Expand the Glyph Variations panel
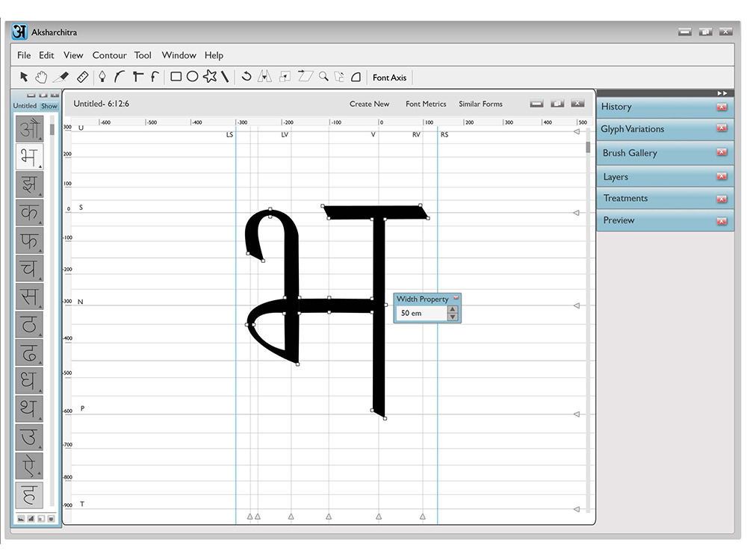 click(x=632, y=129)
